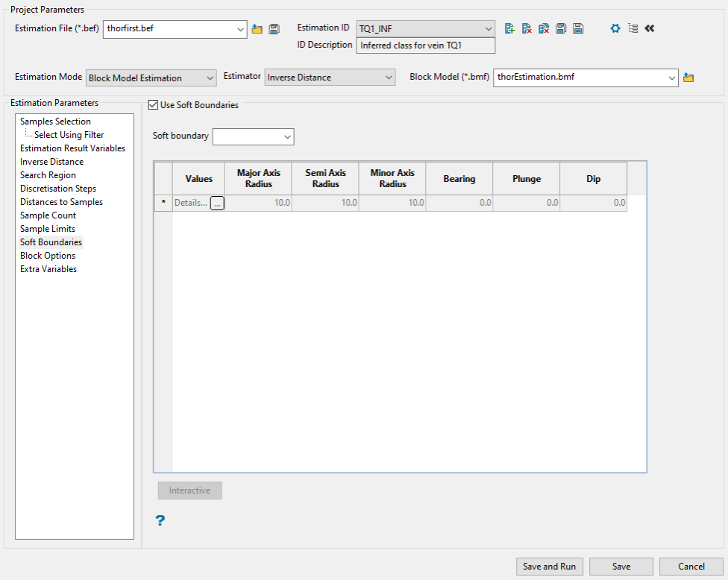This screenshot has width=728, height=580.
Task: Open the help question mark icon
Action: click(160, 520)
